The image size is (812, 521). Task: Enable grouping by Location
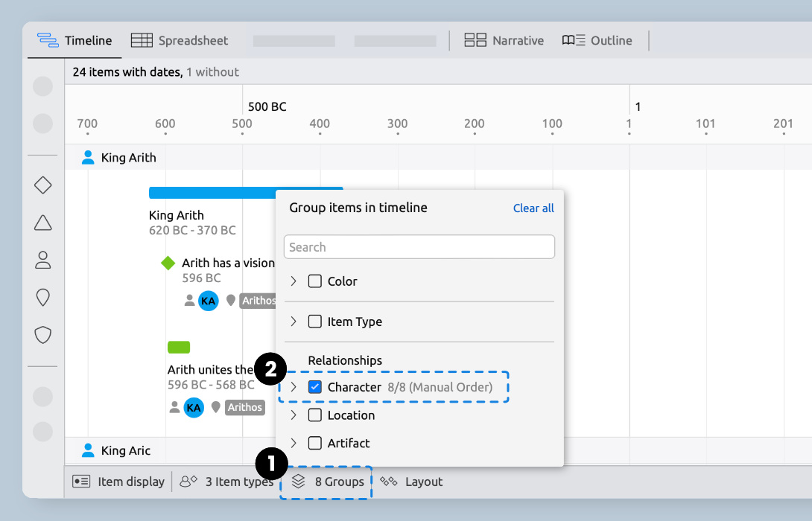(315, 415)
